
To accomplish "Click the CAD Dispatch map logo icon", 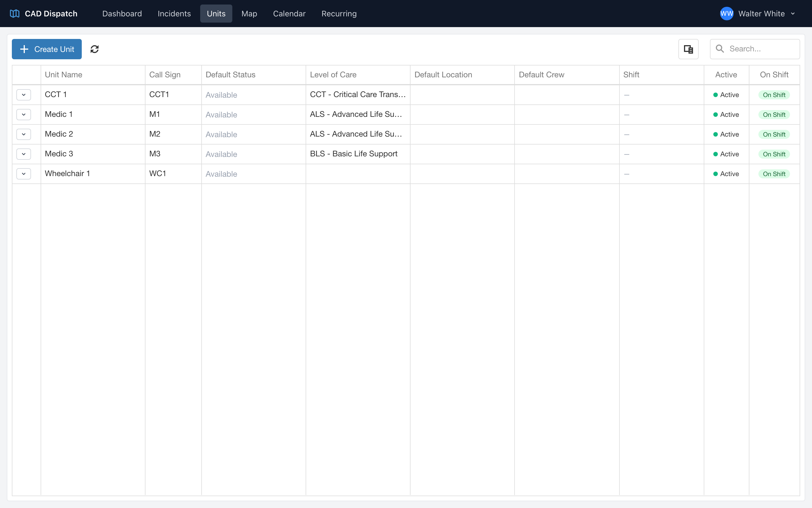I will coord(14,14).
